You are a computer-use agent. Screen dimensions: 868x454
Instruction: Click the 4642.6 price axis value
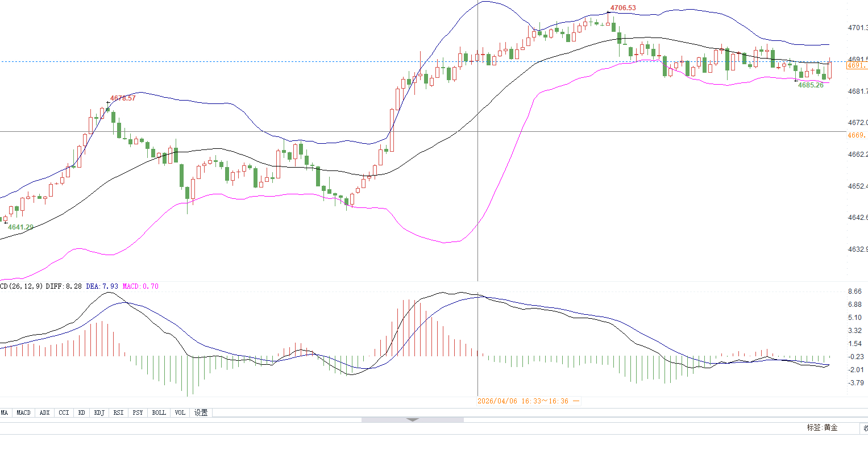857,217
